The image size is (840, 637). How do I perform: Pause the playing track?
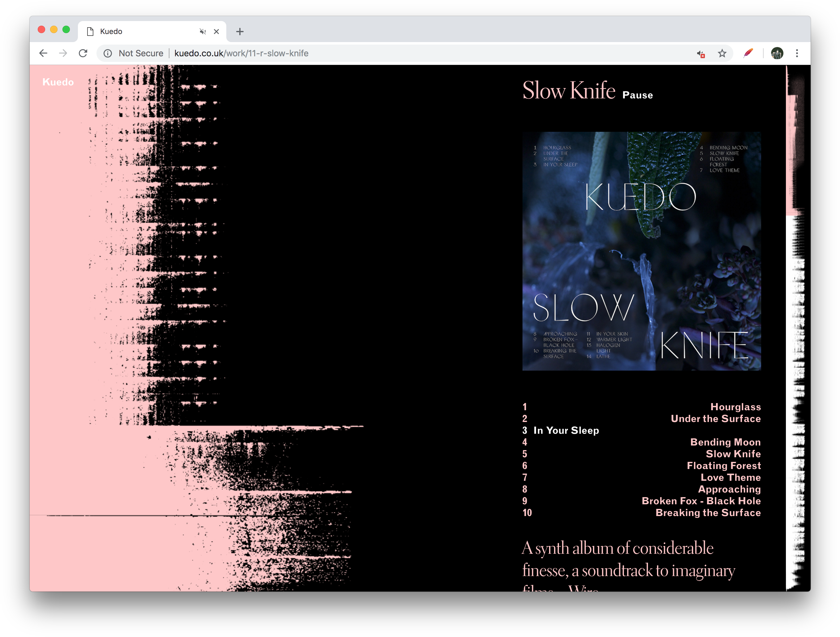point(637,95)
